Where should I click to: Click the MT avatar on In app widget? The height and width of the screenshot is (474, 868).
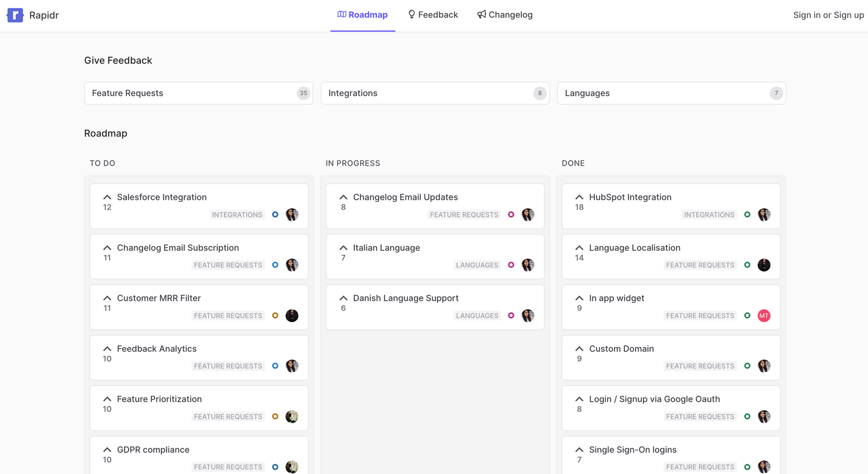[764, 315]
